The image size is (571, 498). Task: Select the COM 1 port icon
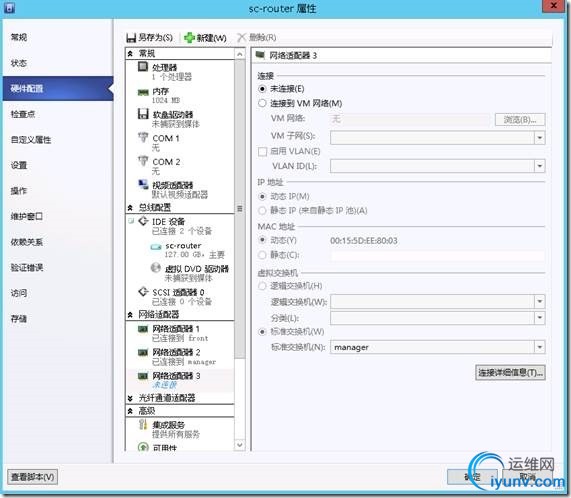point(143,138)
